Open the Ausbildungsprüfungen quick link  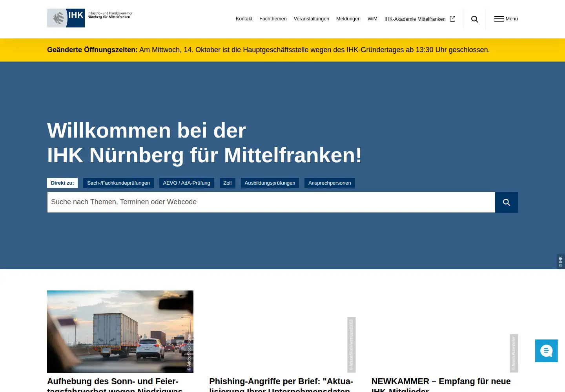coord(270,183)
